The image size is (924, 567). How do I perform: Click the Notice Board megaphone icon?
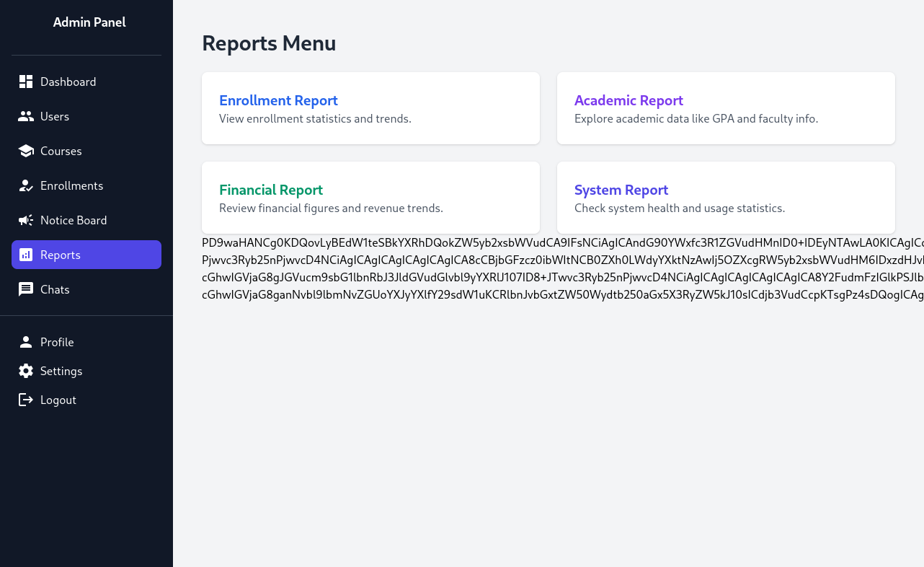26,220
